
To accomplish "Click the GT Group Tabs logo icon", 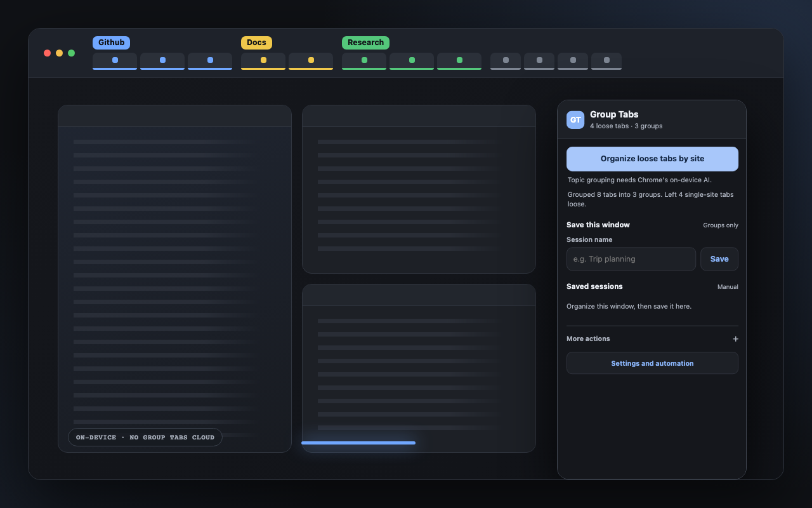I will 575,120.
